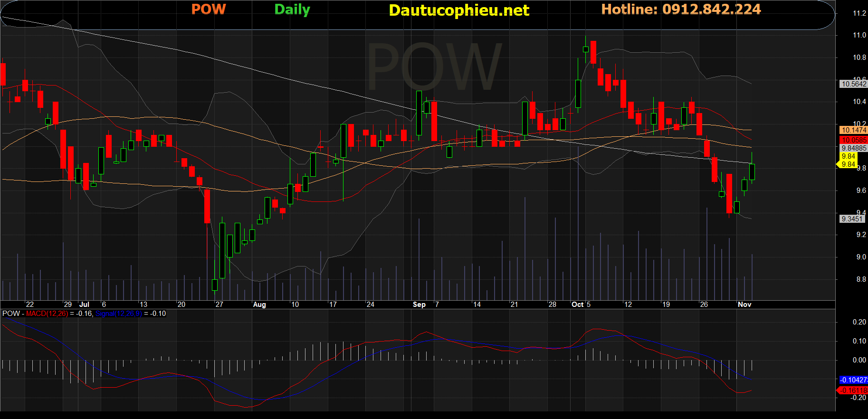868x419 pixels.
Task: Click the 11.2 price axis value
Action: coord(859,13)
